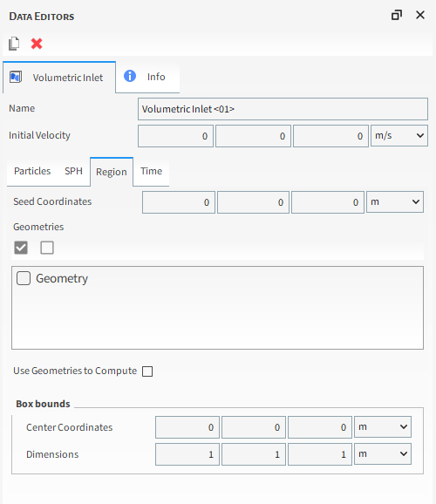
Task: Click the third Seed Coordinates field
Action: 328,202
